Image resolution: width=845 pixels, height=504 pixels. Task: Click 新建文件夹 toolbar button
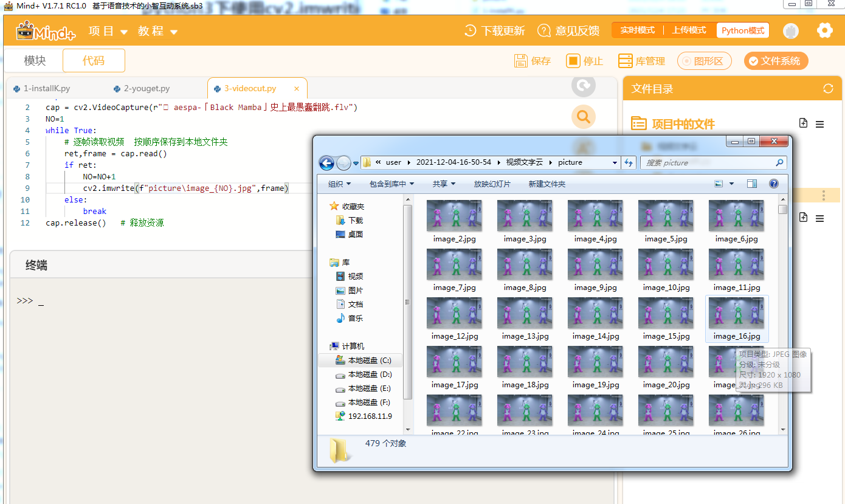547,184
